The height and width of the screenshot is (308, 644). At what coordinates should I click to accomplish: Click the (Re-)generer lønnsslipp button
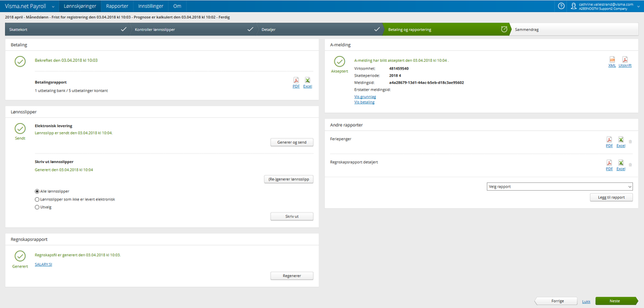288,179
